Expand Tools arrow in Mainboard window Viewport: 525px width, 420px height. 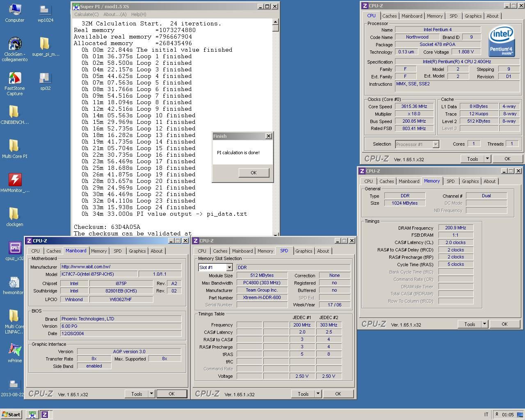[151, 394]
